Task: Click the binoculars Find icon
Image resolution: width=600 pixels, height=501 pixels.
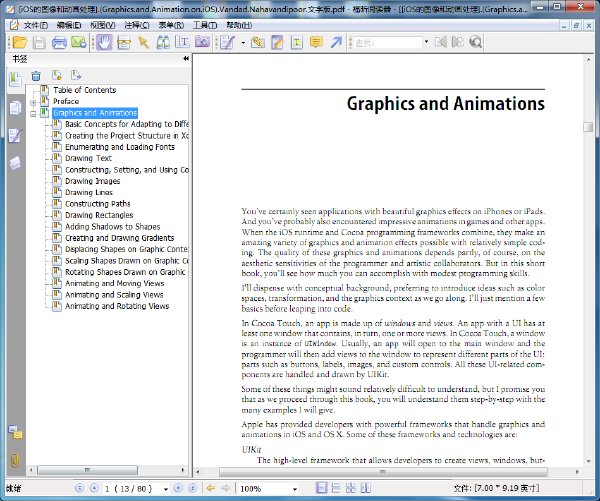Action: pyautogui.click(x=163, y=42)
